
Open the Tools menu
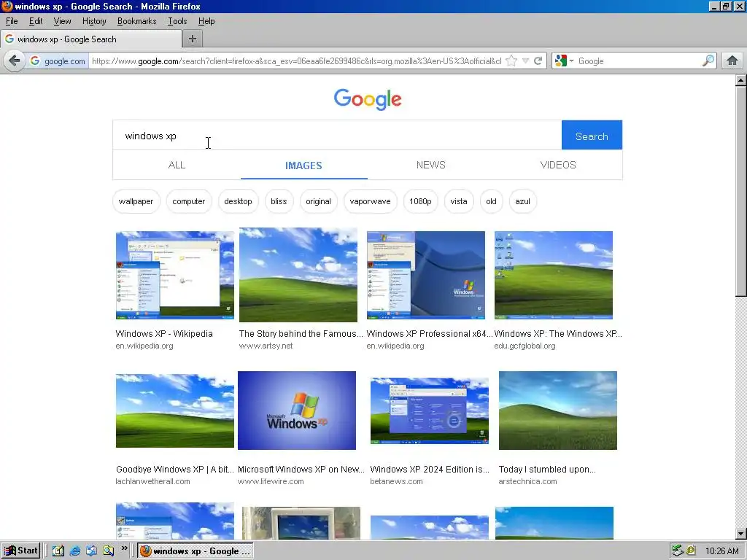(x=177, y=21)
